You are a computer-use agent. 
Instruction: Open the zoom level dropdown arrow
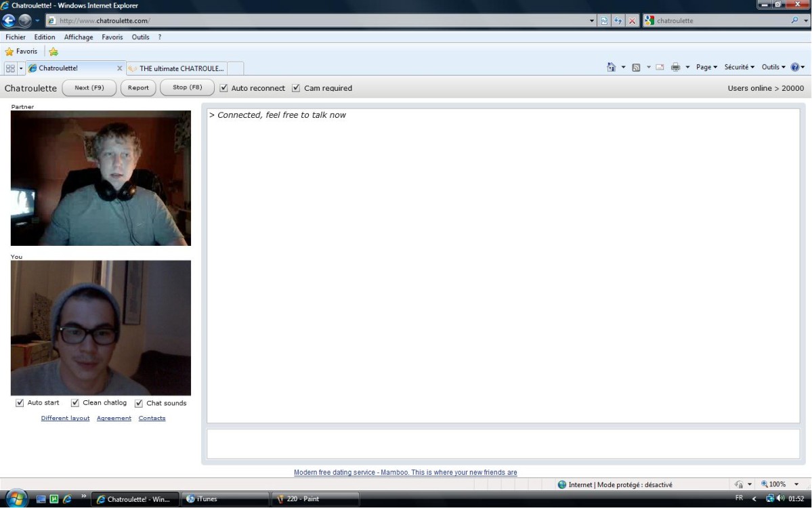pyautogui.click(x=796, y=485)
